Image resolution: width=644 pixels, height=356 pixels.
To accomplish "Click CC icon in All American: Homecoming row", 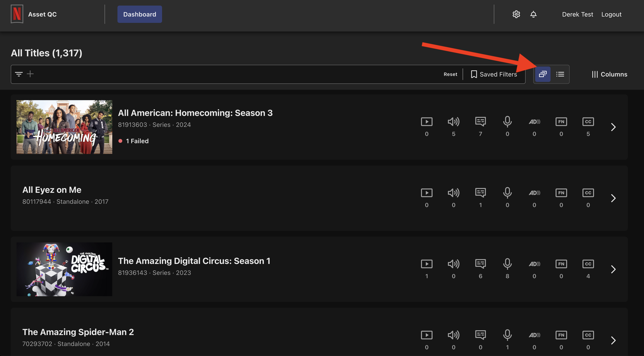I will [588, 122].
